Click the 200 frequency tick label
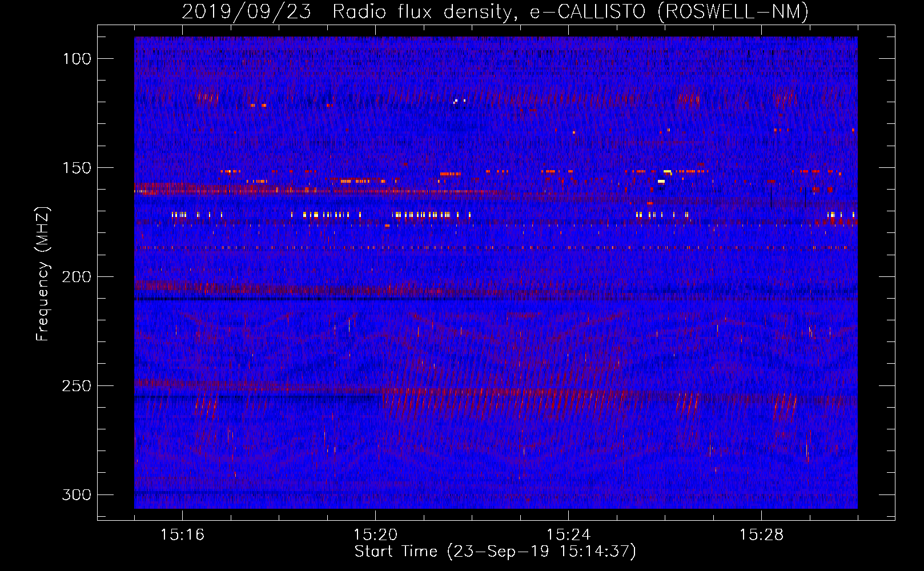Image resolution: width=924 pixels, height=571 pixels. tap(77, 277)
